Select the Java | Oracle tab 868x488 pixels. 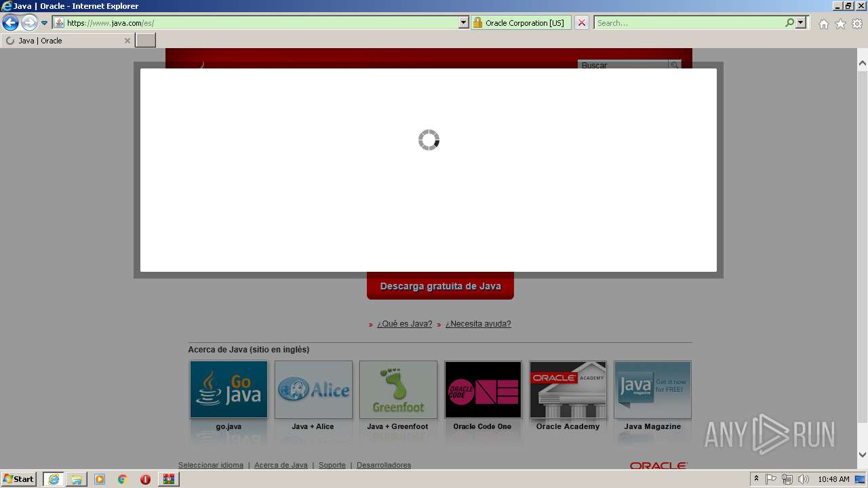click(x=67, y=41)
